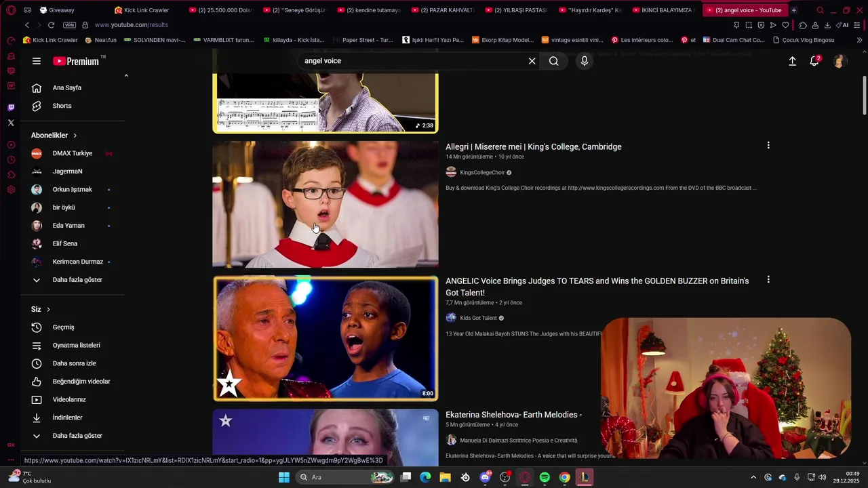
Task: Open DMAX Turkiye subscription channel
Action: coord(73,153)
